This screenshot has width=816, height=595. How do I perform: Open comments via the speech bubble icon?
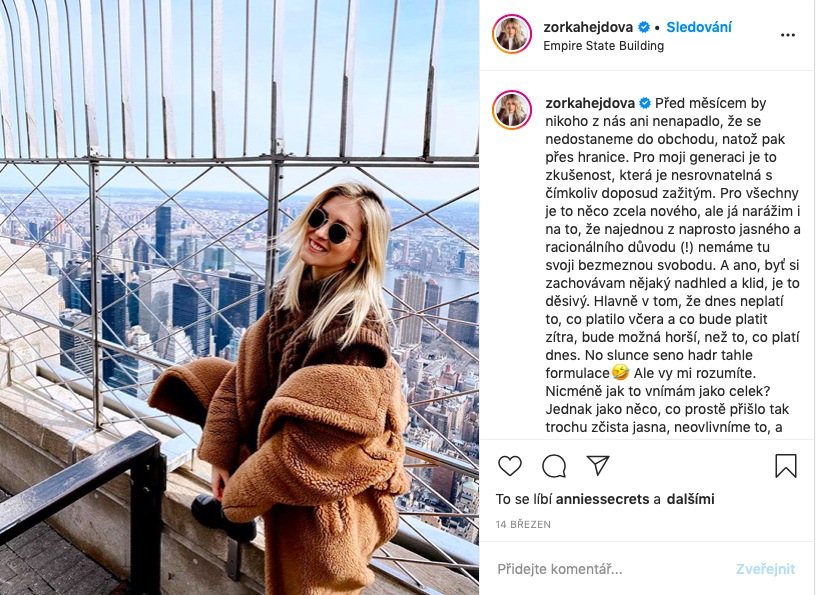point(554,465)
